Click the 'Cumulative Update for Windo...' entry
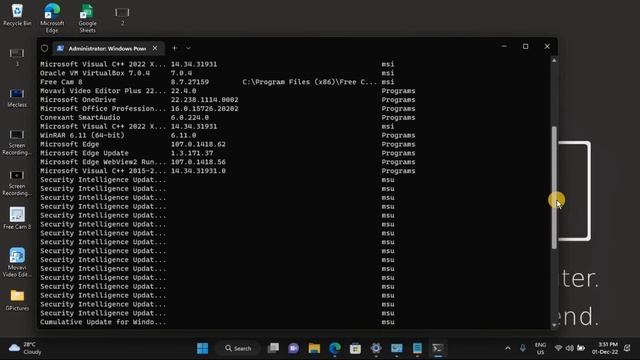The width and height of the screenshot is (640, 360). pyautogui.click(x=103, y=322)
